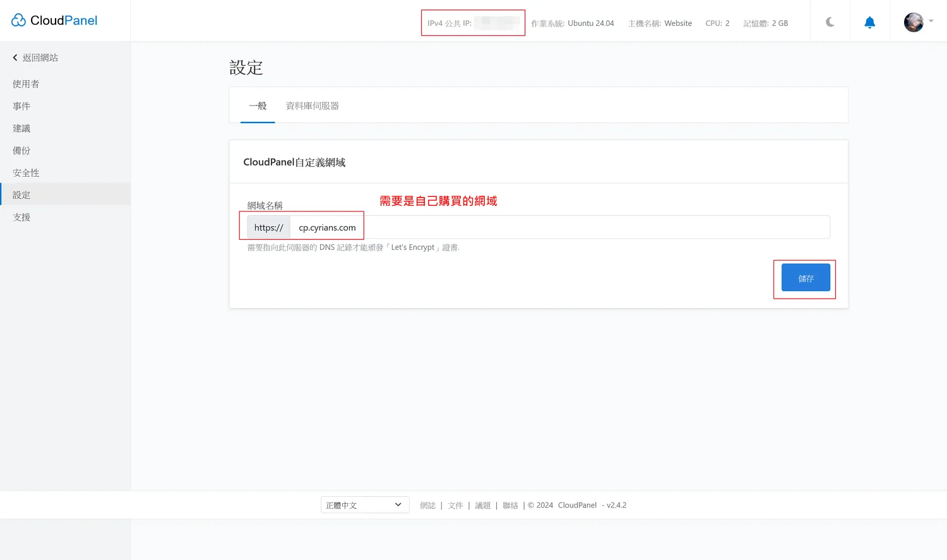This screenshot has width=947, height=560.
Task: Click the 返回網站 back arrow
Action: click(15, 57)
